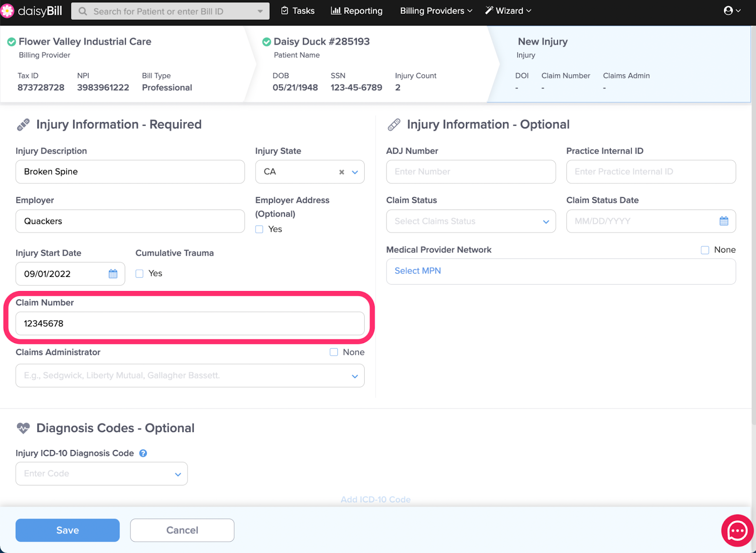Click the Search for Patient field
Viewport: 756px width, 553px height.
[x=170, y=11]
